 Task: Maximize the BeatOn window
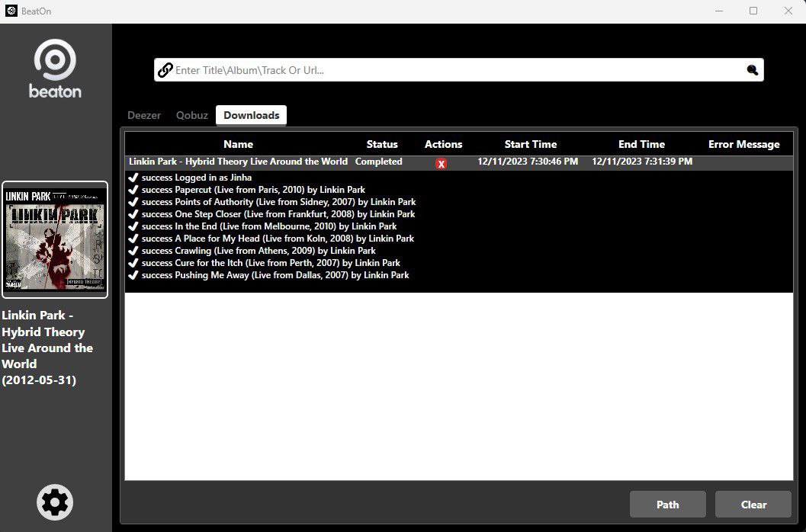pyautogui.click(x=753, y=11)
